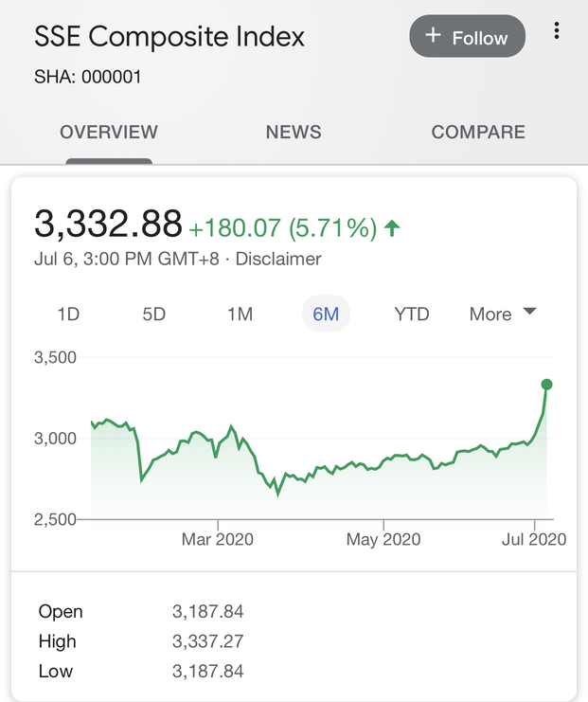
Task: Select the 6M time range
Action: [326, 315]
